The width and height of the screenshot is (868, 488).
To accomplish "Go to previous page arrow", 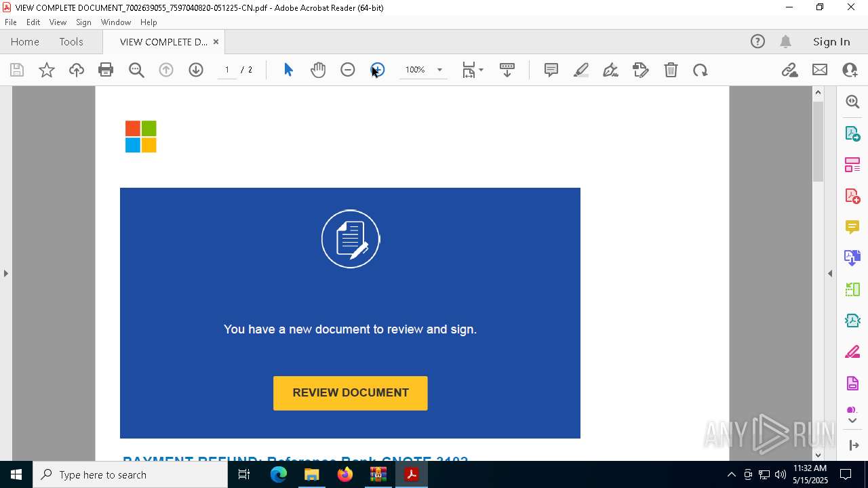I will [166, 70].
